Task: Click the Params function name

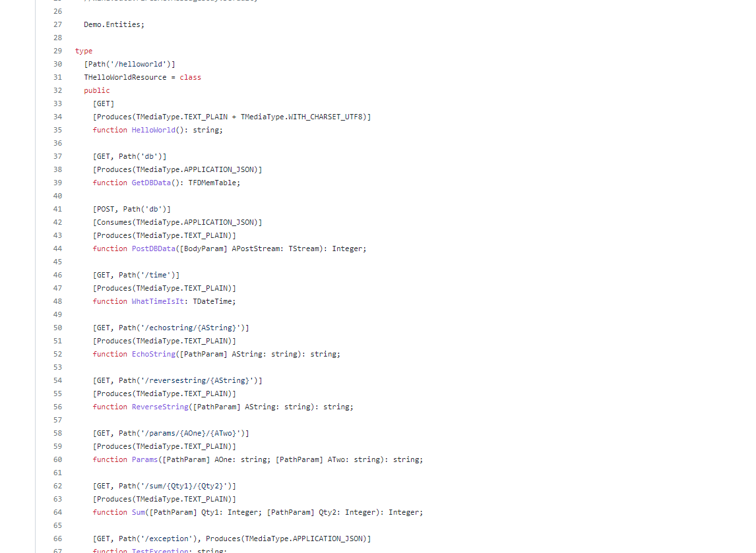Action: tap(144, 459)
